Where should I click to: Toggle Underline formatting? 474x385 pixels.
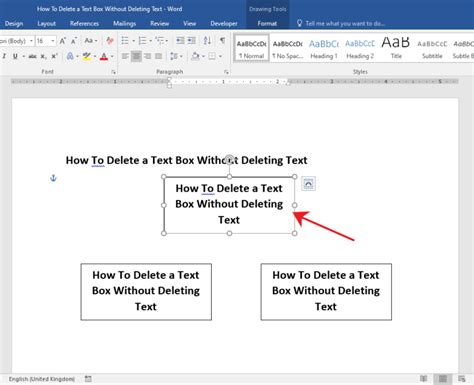(15, 56)
